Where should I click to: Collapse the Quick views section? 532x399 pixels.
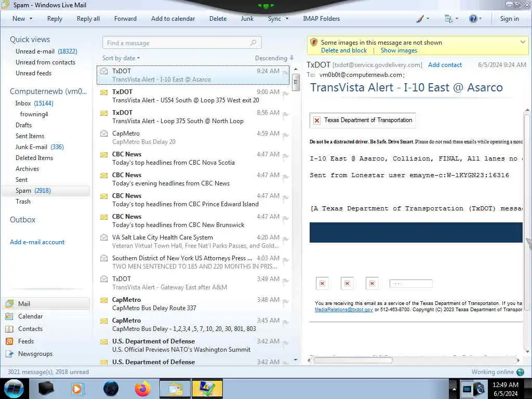coord(30,39)
